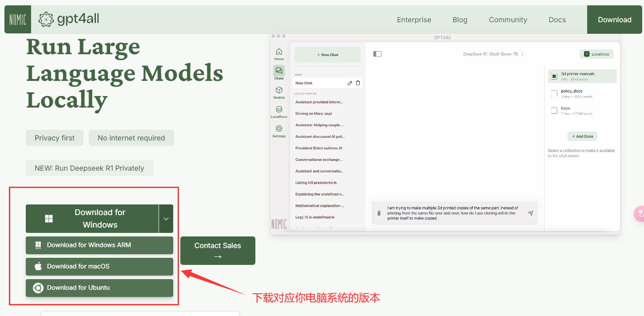Open the LocalDocs button with count badge
The width and height of the screenshot is (644, 316).
click(596, 54)
